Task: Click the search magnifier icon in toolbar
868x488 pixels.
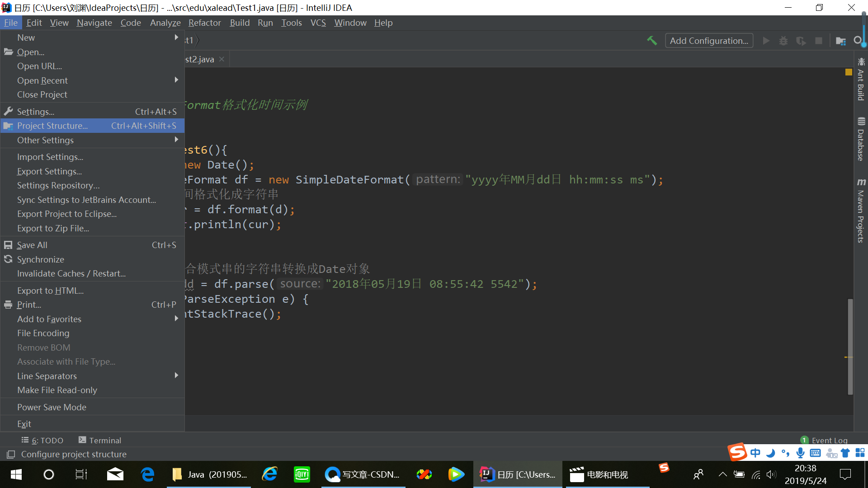Action: (858, 41)
